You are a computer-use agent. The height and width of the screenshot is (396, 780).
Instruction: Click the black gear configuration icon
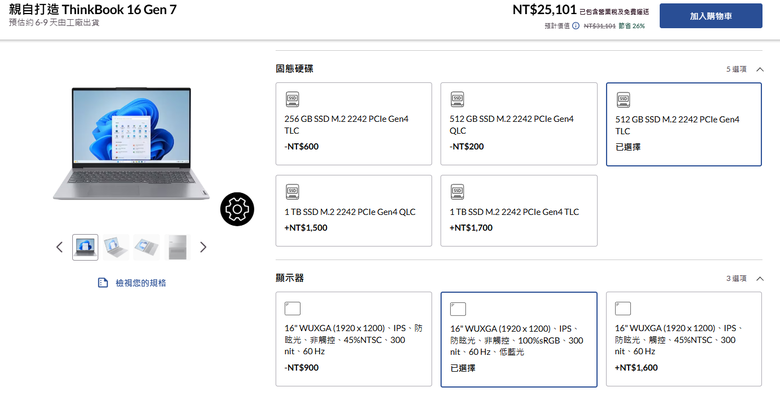point(237,209)
